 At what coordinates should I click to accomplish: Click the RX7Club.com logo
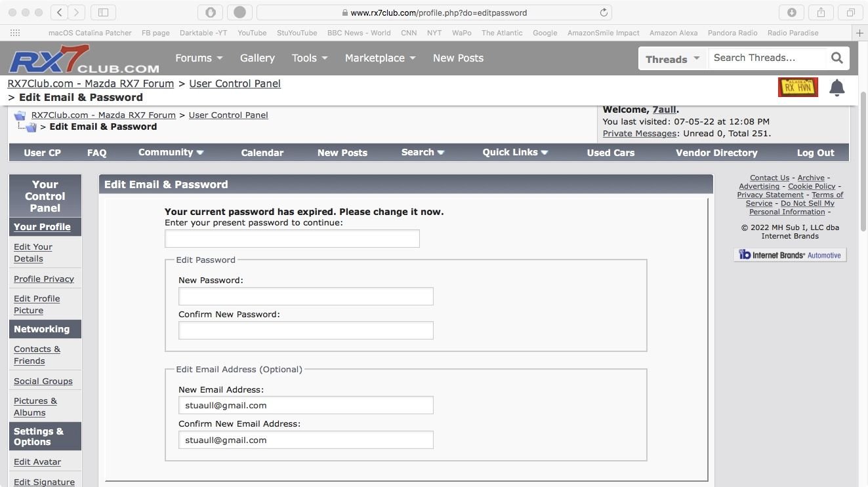click(83, 59)
